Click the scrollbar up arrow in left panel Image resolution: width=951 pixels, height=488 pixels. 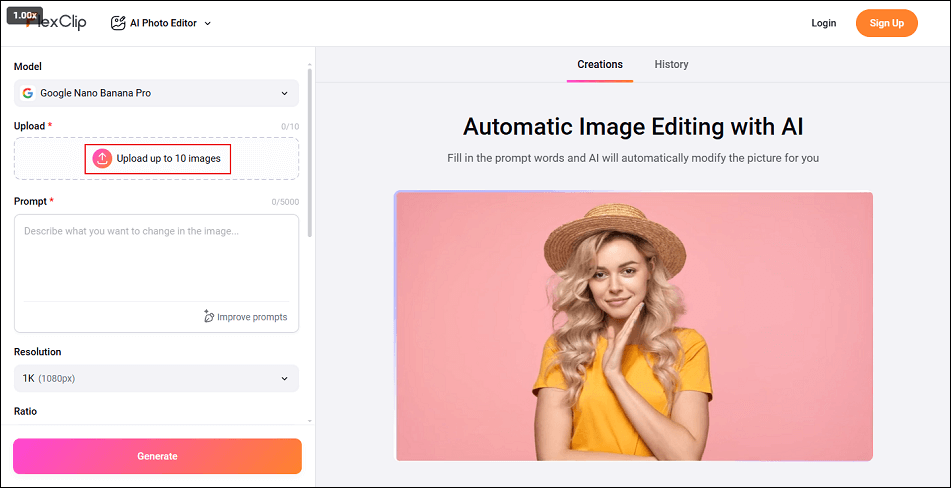[x=309, y=64]
